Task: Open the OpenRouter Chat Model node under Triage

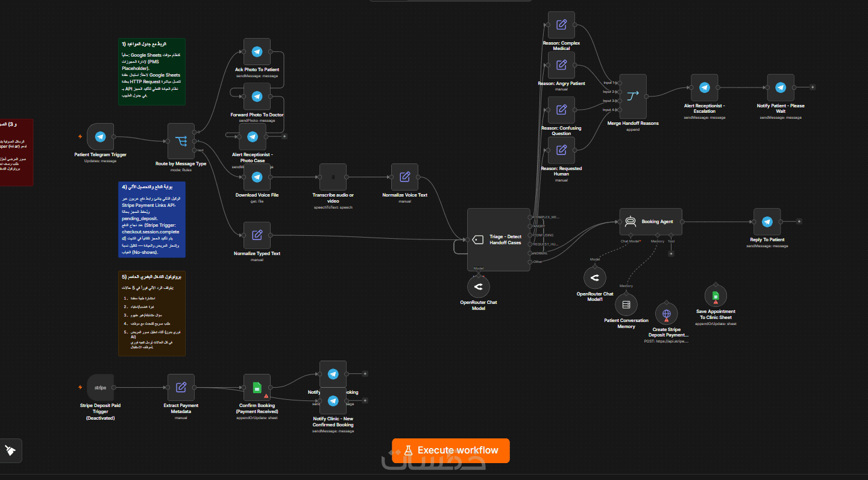Action: point(479,286)
